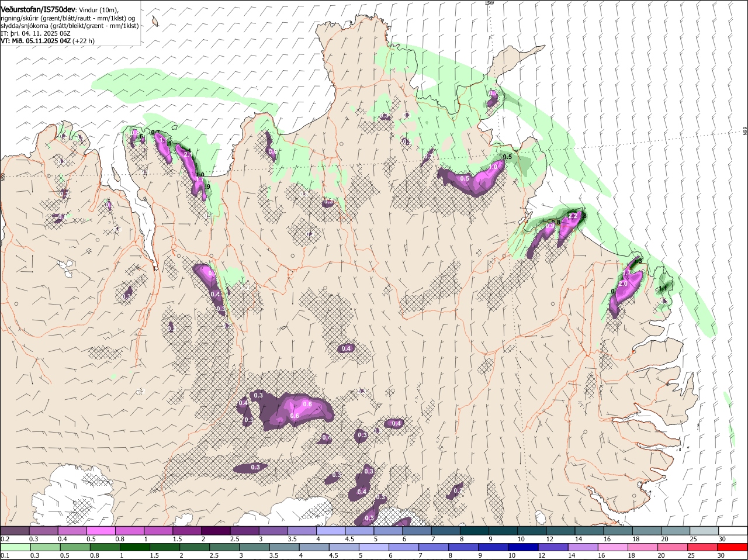Select upper legend swatch labeled 0.5
The height and width of the screenshot is (560, 748).
(101, 530)
